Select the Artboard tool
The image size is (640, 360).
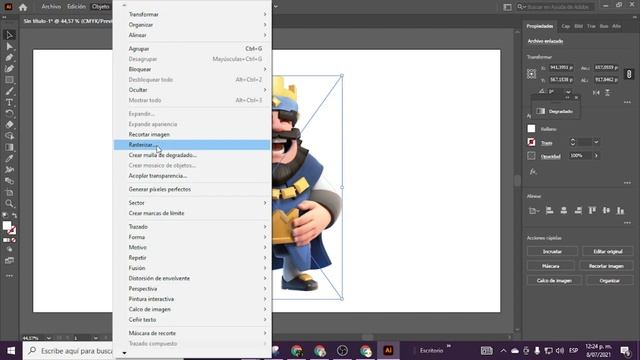coord(9,192)
